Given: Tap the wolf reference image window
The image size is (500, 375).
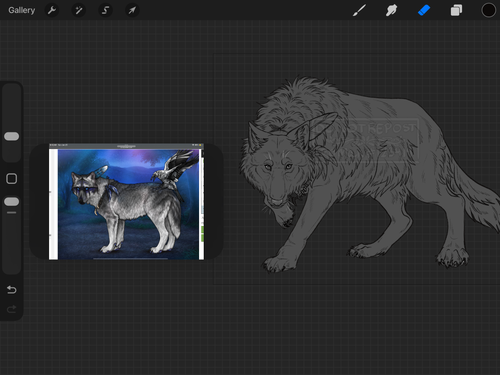Looking at the screenshot, I should [x=126, y=202].
